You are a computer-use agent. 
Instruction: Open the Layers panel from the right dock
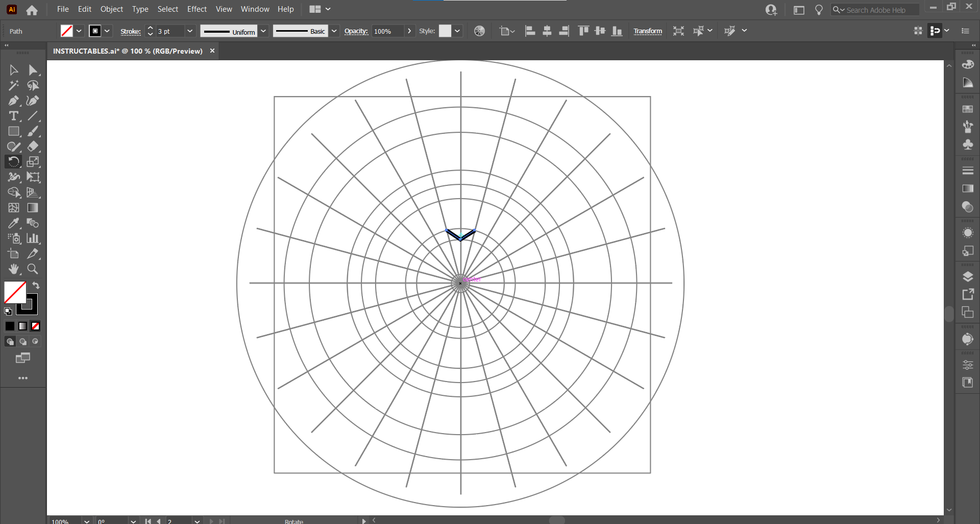click(968, 276)
